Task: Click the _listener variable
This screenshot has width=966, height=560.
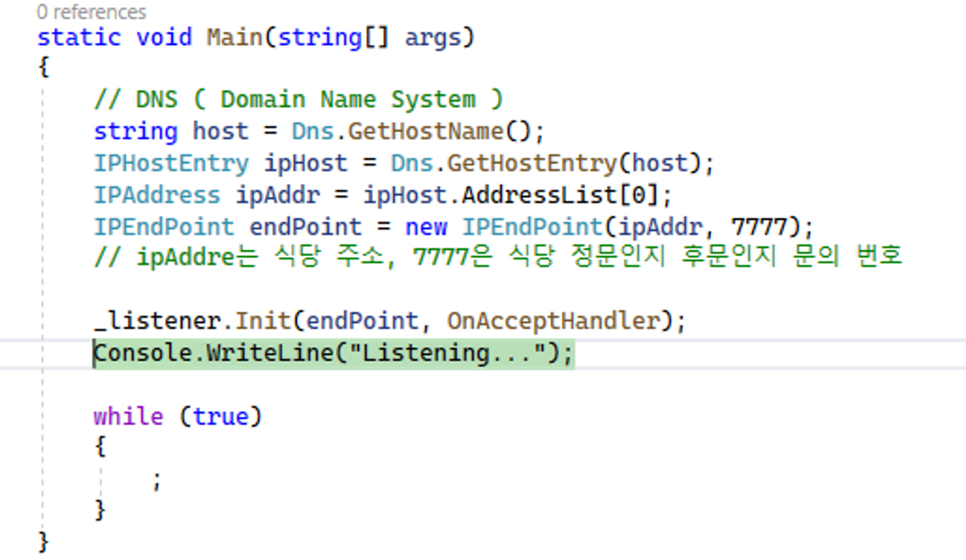Action: [x=157, y=321]
